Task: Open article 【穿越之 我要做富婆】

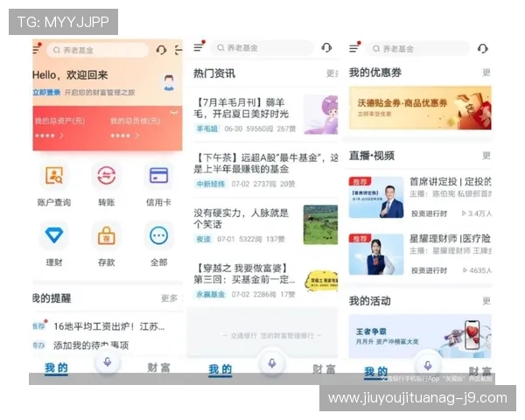Action: [x=244, y=274]
